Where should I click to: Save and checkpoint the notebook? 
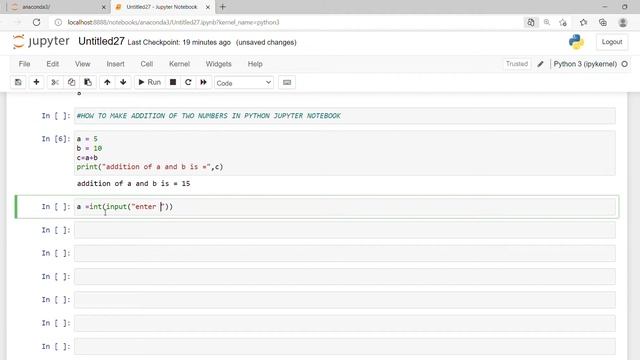coord(18,82)
